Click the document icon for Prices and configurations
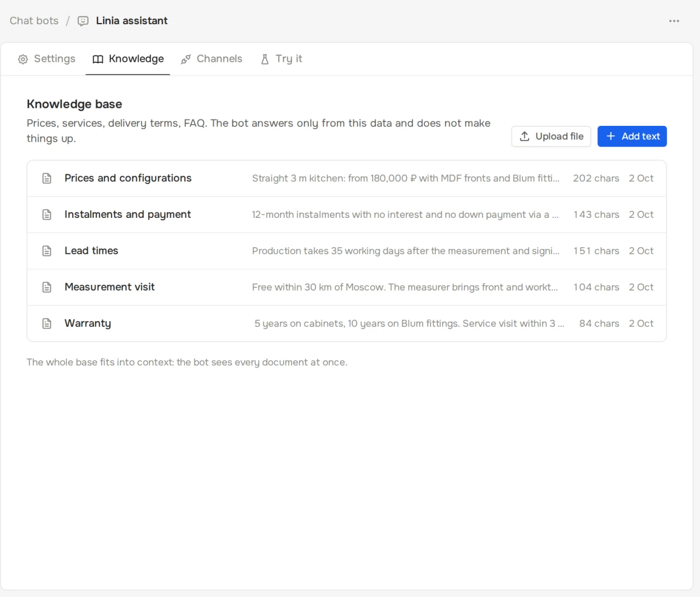 [47, 178]
